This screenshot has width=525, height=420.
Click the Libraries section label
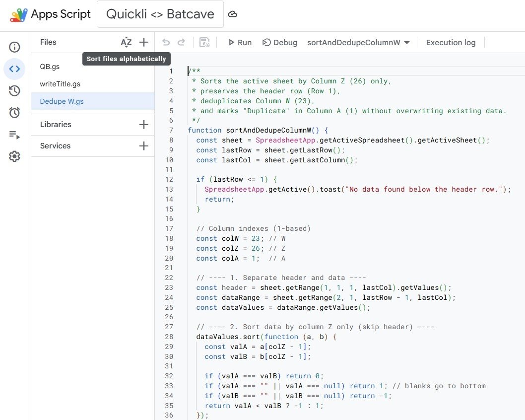click(56, 125)
